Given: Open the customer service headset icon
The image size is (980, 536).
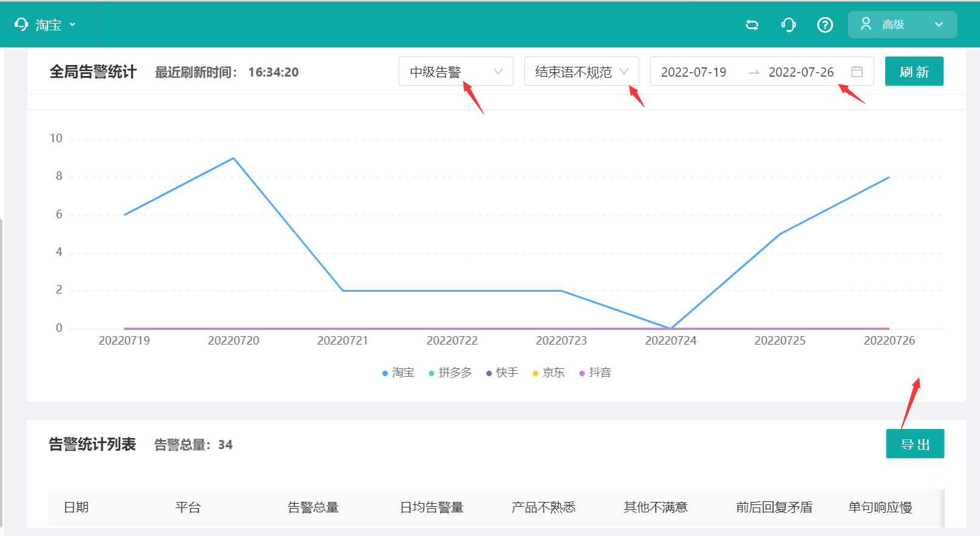Looking at the screenshot, I should (789, 25).
